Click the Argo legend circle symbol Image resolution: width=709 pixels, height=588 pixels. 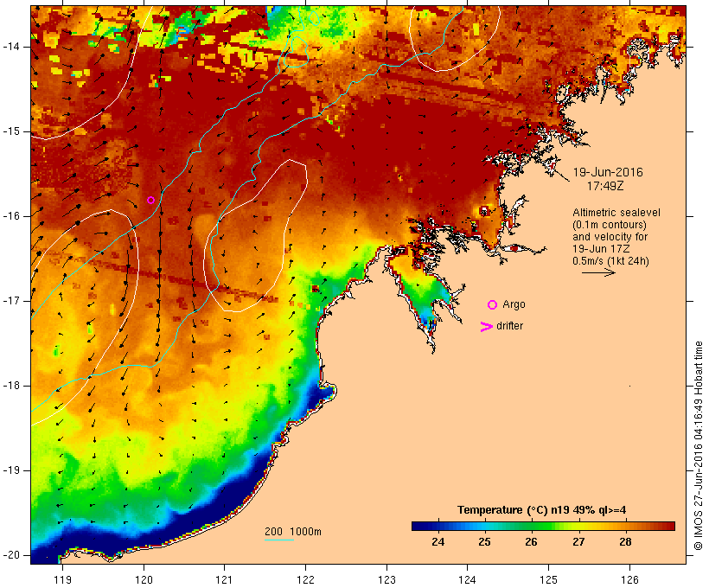[x=493, y=305]
